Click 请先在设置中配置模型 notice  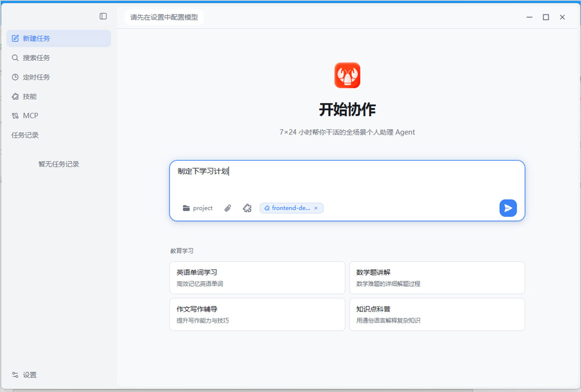tap(164, 17)
